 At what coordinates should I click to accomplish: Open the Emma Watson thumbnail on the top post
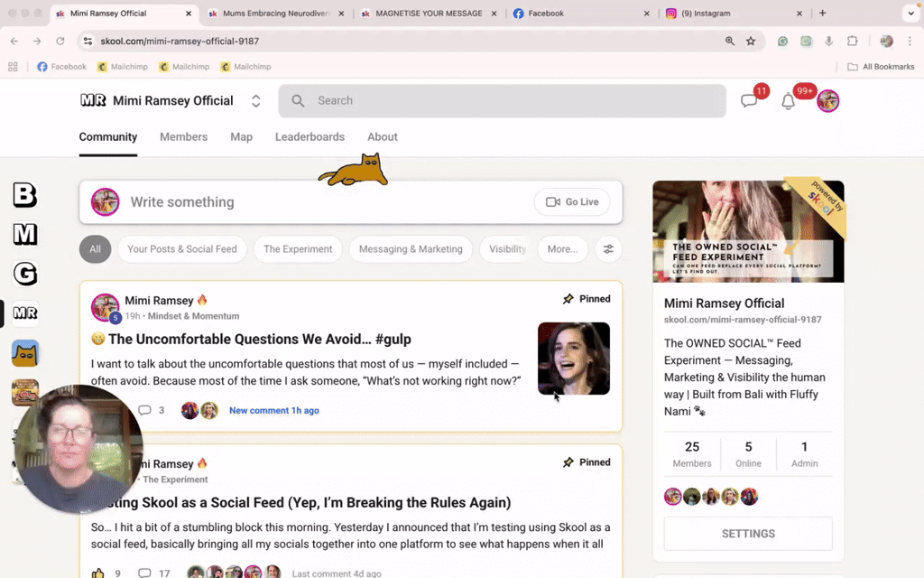pos(573,358)
